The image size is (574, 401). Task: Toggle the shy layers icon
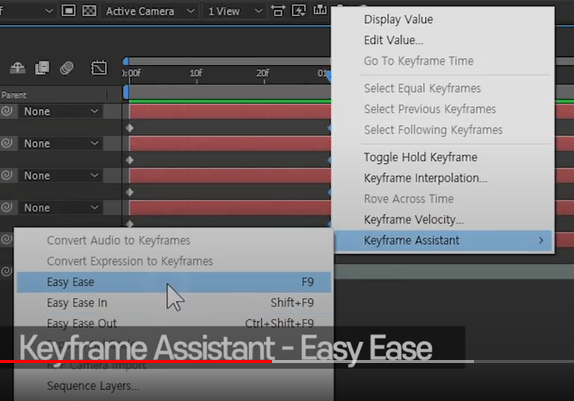tap(18, 68)
